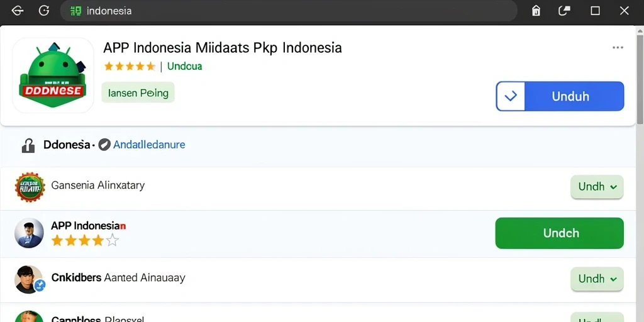Image resolution: width=644 pixels, height=322 pixels.
Task: Open the three-dot more options menu
Action: [x=618, y=48]
